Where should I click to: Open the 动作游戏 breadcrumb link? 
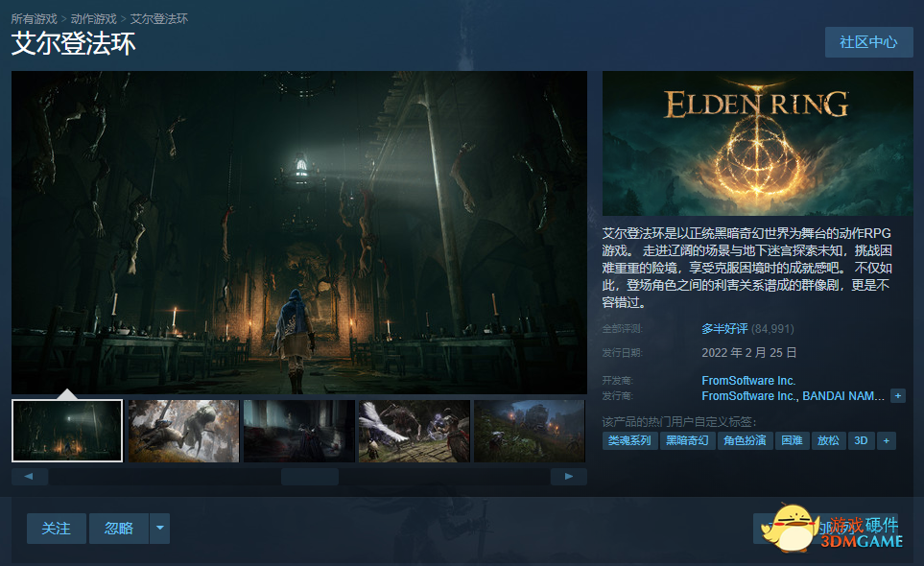click(x=94, y=19)
